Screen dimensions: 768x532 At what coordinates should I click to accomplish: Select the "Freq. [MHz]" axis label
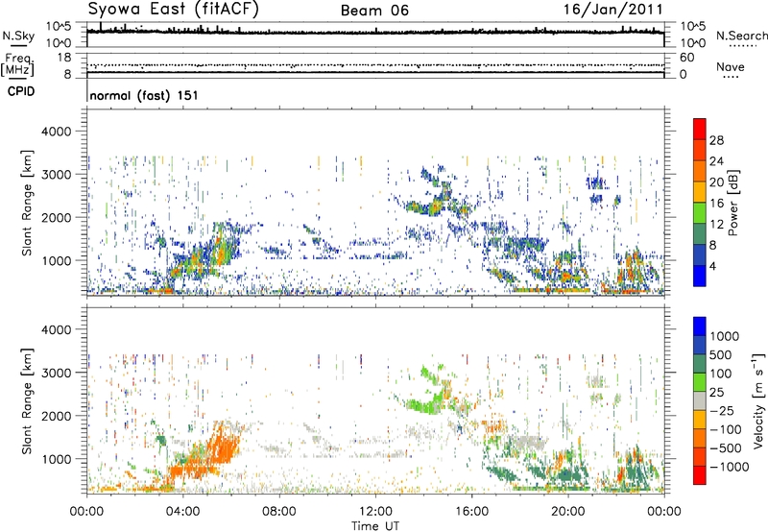click(19, 64)
